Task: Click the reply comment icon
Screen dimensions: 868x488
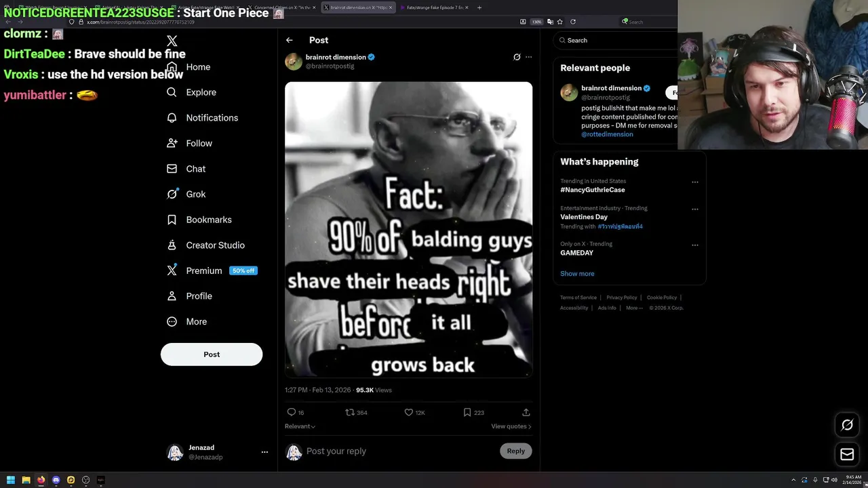Action: 292,412
